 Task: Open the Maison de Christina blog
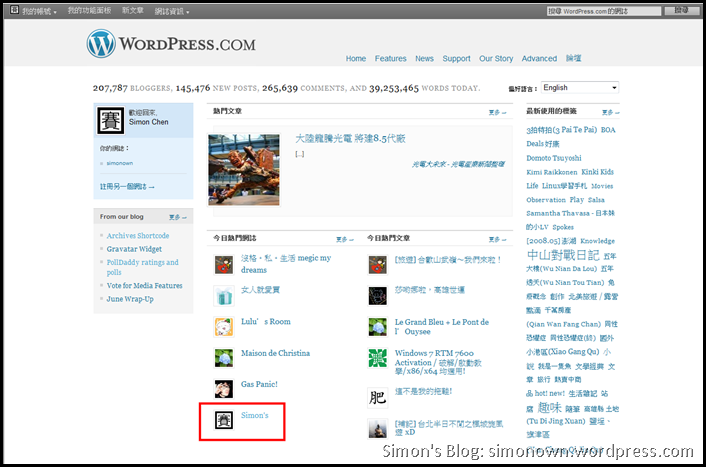[275, 353]
